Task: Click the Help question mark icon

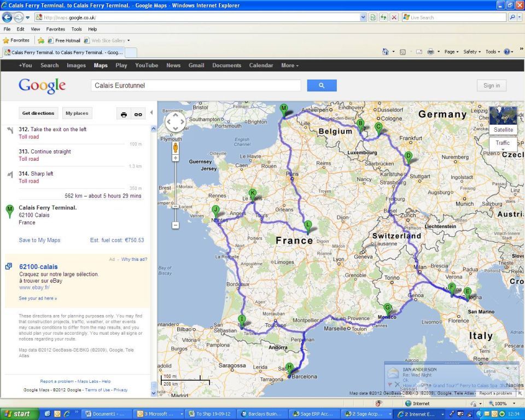Action: pos(507,51)
